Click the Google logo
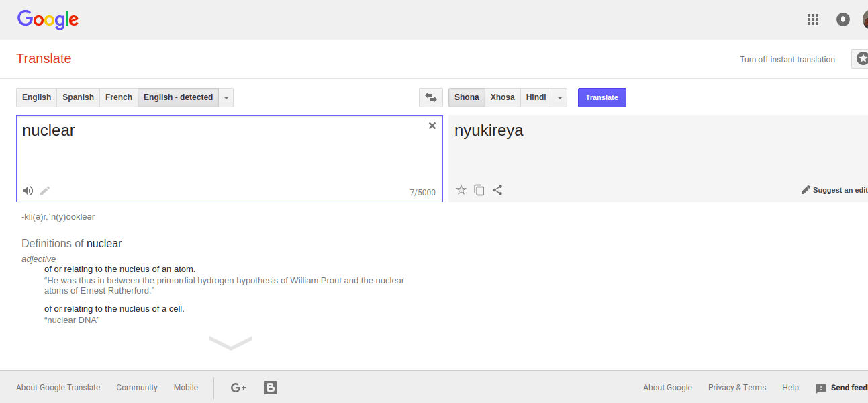 48,19
